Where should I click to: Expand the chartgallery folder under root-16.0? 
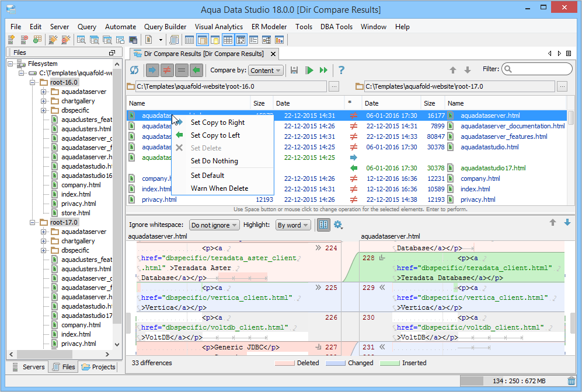(x=44, y=101)
